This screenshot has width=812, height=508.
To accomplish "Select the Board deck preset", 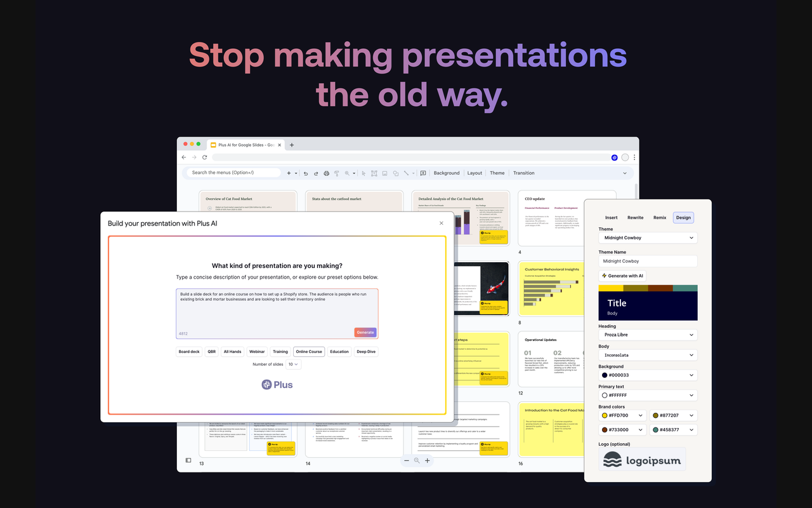I will (x=189, y=351).
